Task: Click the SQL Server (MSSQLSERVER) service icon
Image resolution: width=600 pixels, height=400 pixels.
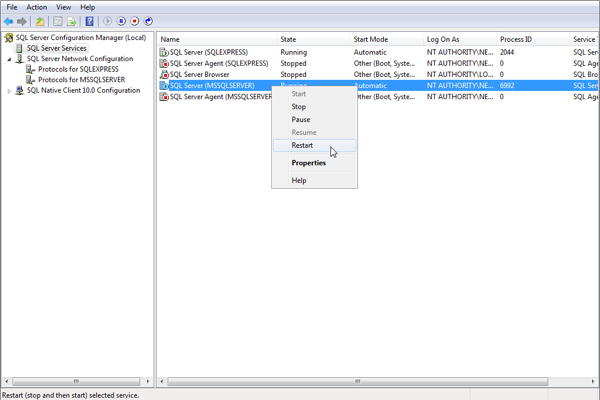Action: pyautogui.click(x=164, y=86)
